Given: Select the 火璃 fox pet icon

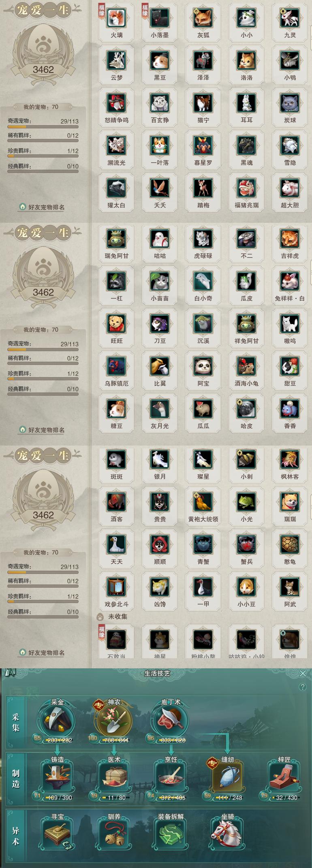Looking at the screenshot, I should 116,18.
